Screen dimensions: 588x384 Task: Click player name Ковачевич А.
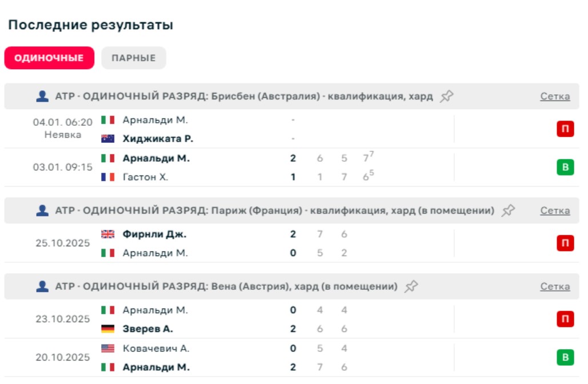[156, 349]
